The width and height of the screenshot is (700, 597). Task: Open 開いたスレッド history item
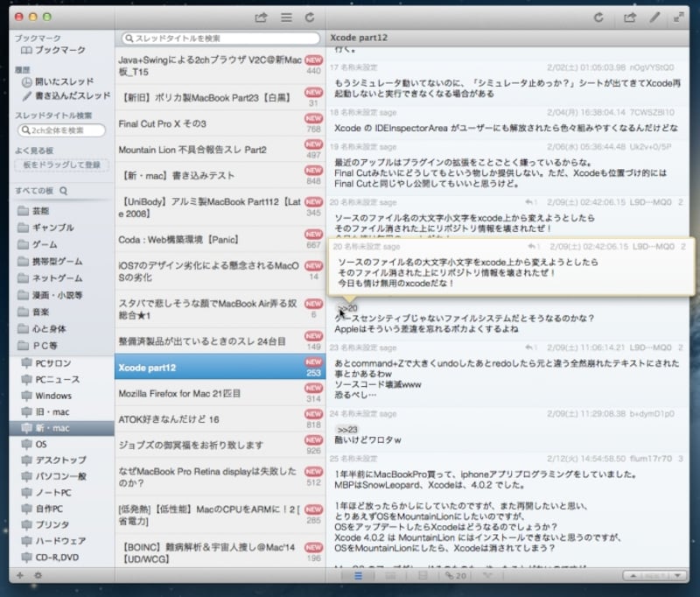(x=64, y=82)
